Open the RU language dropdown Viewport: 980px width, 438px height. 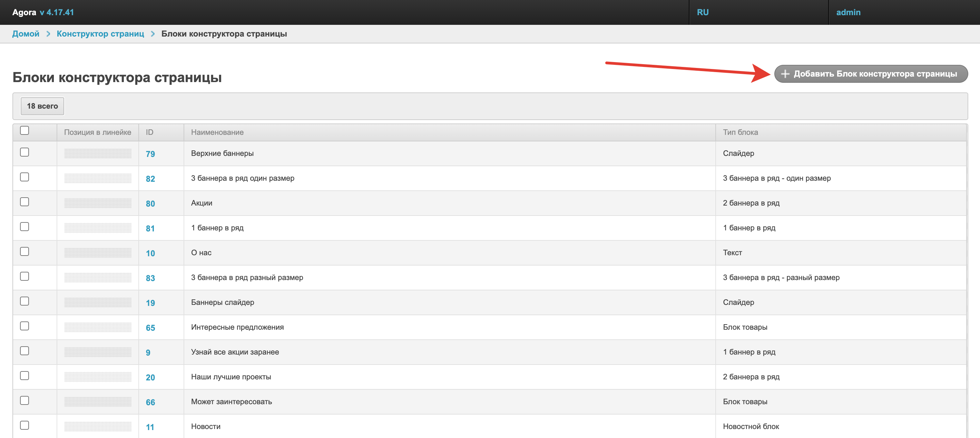click(x=703, y=12)
